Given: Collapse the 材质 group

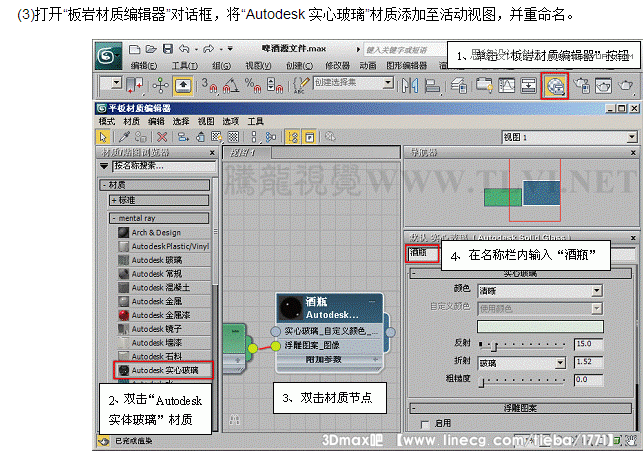Looking at the screenshot, I should tap(155, 185).
